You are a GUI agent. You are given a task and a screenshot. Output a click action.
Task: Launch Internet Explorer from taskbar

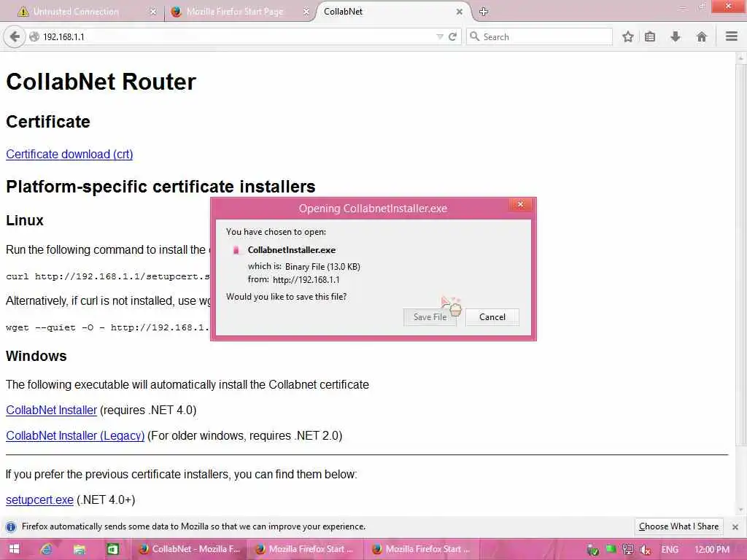pyautogui.click(x=46, y=550)
